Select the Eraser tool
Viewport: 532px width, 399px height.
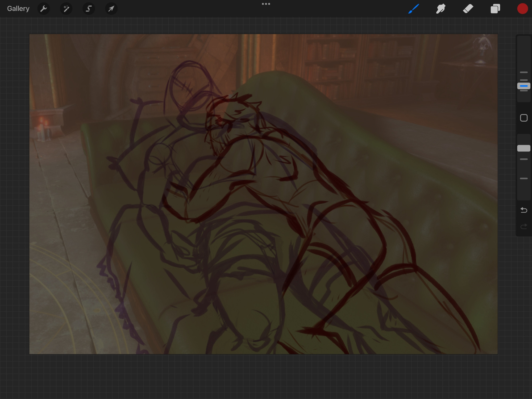468,9
